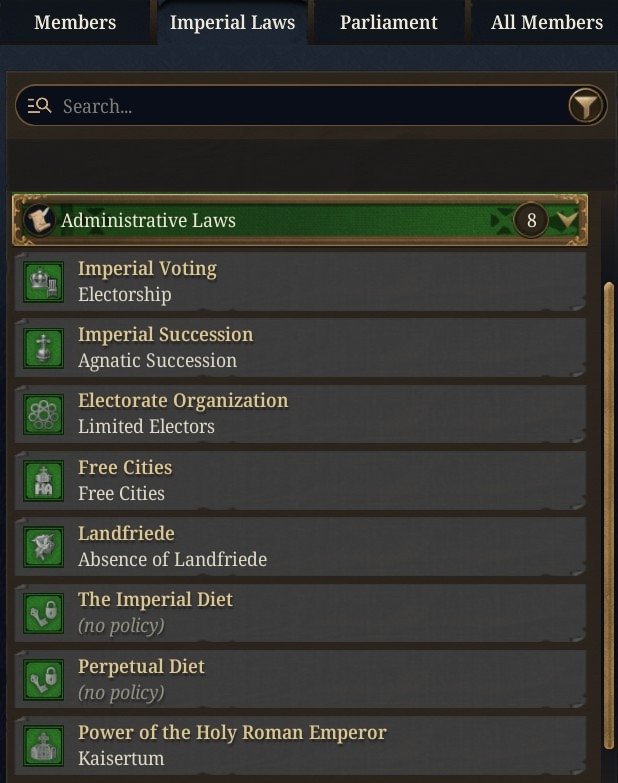Click the Power of the Holy Roman Emperor icon
618x783 pixels.
[43, 746]
